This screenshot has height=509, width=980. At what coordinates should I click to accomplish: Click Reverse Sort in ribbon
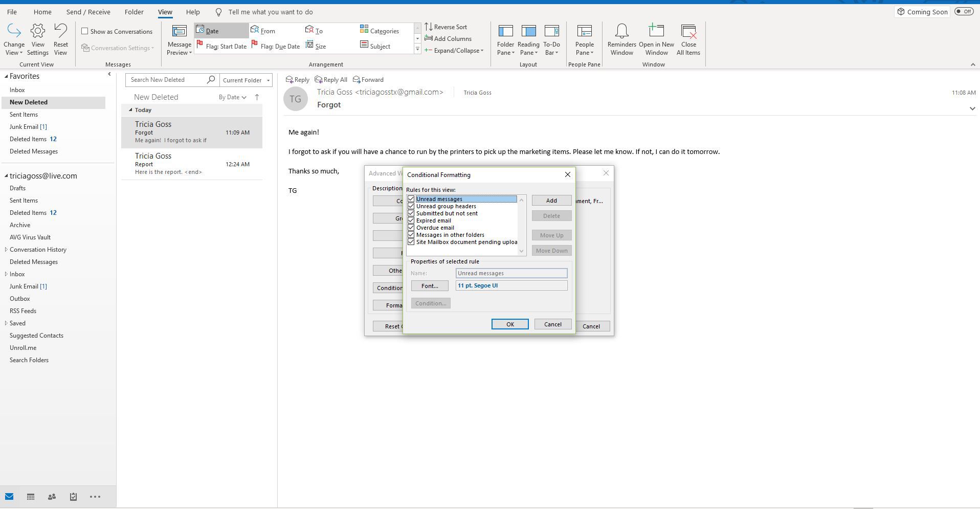pyautogui.click(x=446, y=27)
